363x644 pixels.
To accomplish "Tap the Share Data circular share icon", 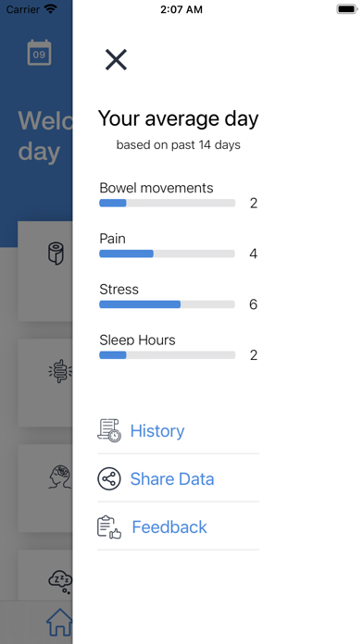I will coord(109,478).
